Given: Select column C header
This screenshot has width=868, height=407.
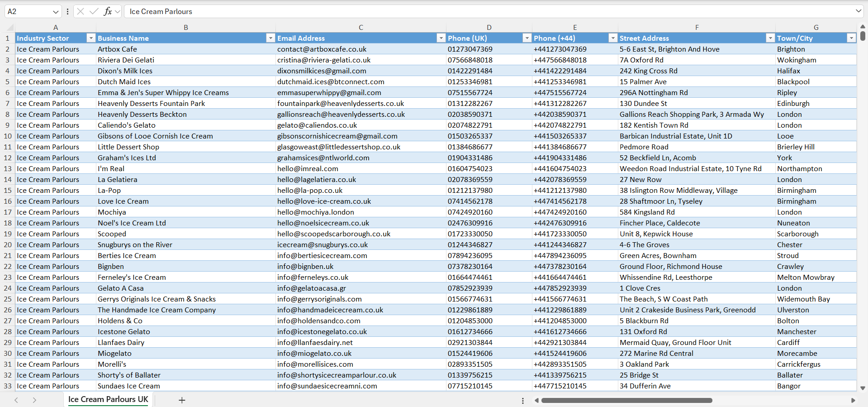Looking at the screenshot, I should pyautogui.click(x=361, y=28).
